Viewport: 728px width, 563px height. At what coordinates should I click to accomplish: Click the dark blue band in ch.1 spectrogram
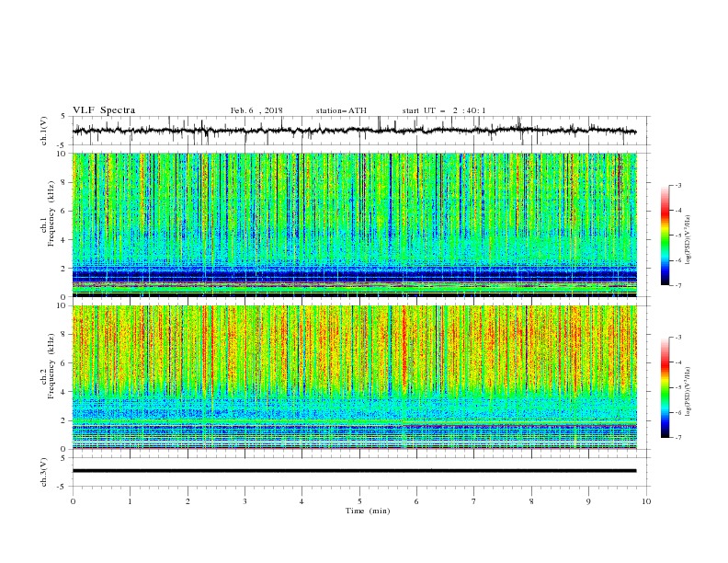click(354, 273)
